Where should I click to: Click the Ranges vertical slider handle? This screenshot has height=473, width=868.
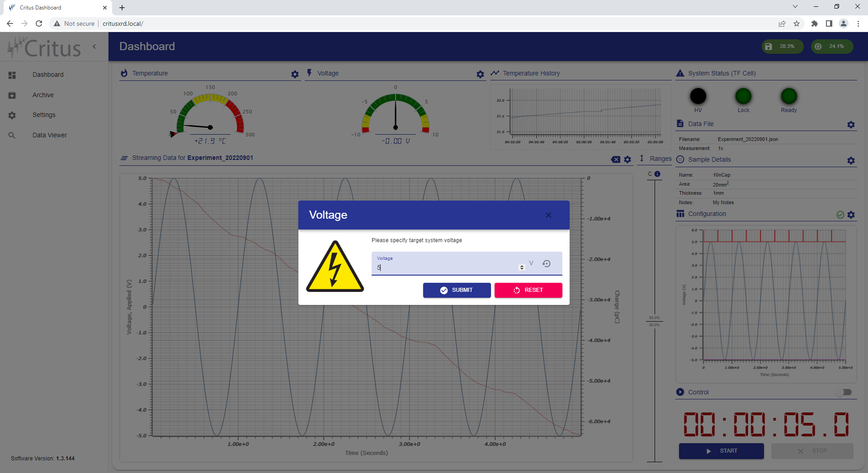pyautogui.click(x=654, y=321)
